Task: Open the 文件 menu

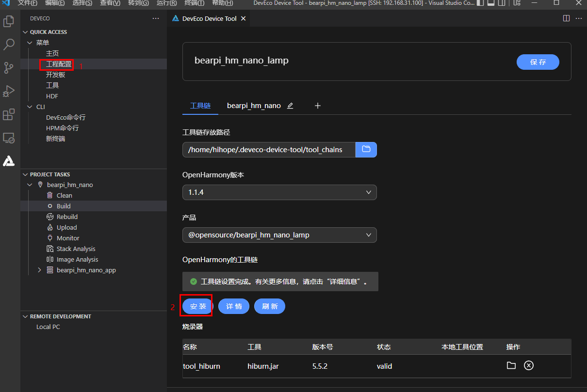Action: (x=28, y=3)
